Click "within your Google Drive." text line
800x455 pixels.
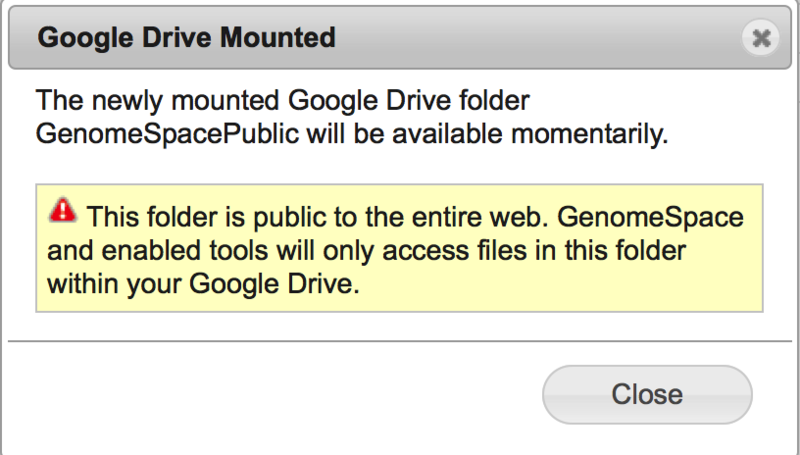204,284
